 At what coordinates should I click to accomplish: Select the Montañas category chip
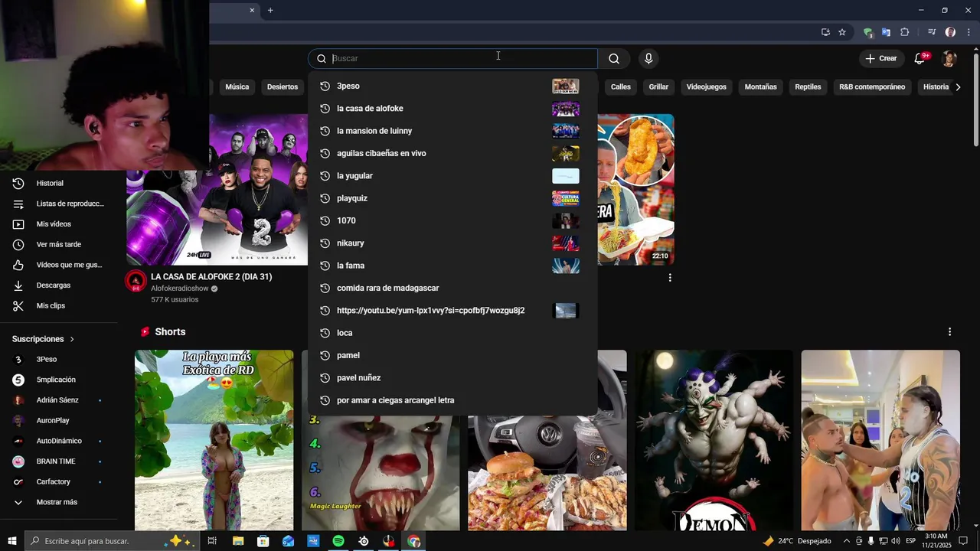point(761,87)
